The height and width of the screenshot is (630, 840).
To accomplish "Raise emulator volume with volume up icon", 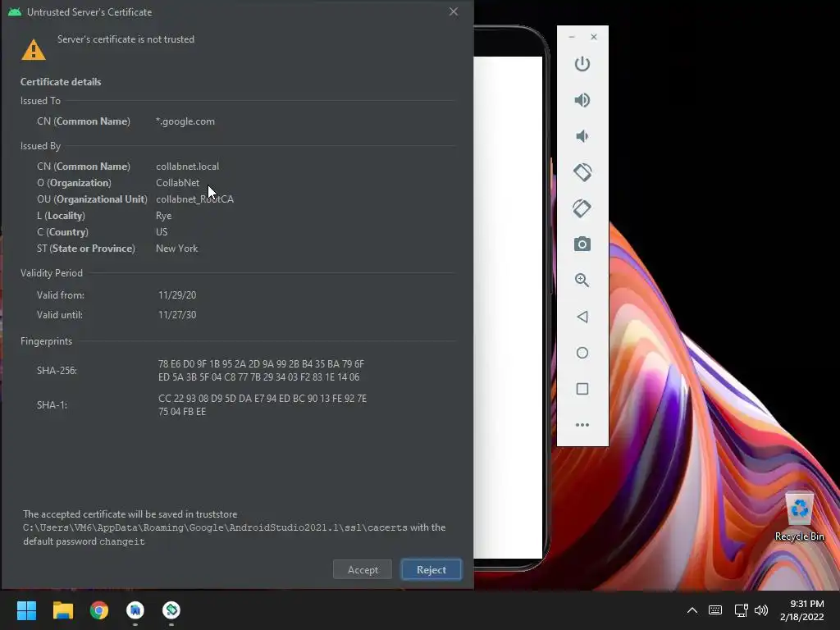I will click(x=582, y=100).
